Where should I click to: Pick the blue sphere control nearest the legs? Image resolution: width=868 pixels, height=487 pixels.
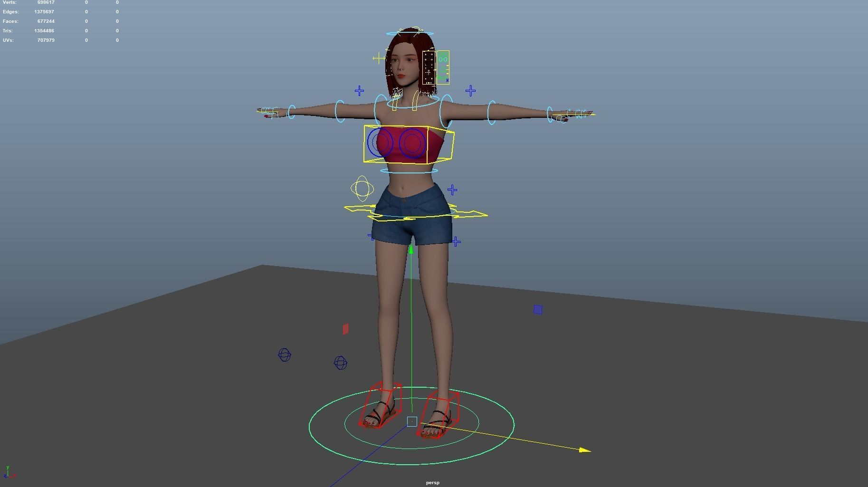tap(341, 363)
